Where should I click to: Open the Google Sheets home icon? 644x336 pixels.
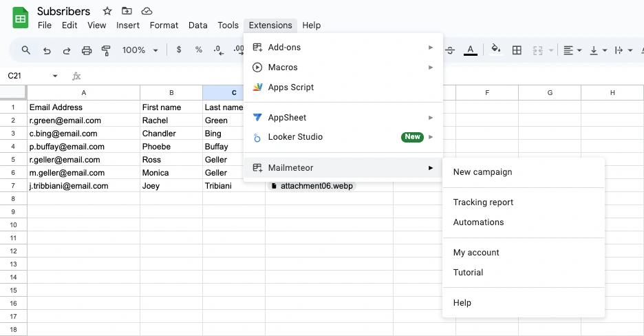pos(20,18)
